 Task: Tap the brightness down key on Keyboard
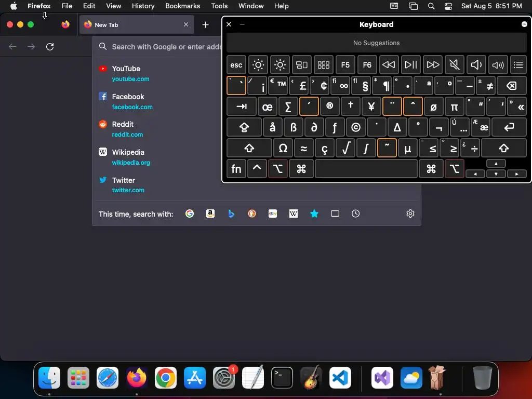(x=258, y=64)
